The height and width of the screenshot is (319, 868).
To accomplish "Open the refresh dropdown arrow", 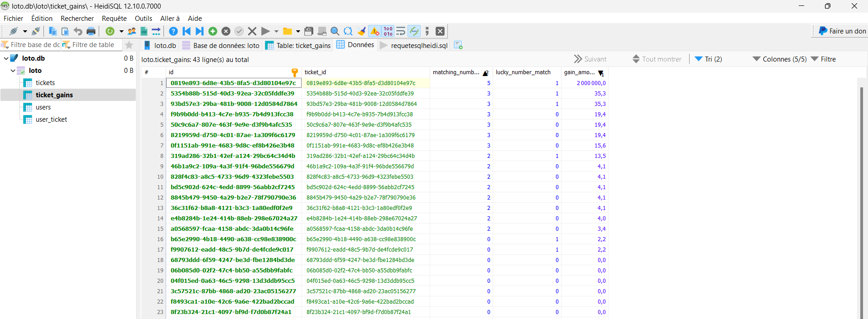I will click(121, 32).
